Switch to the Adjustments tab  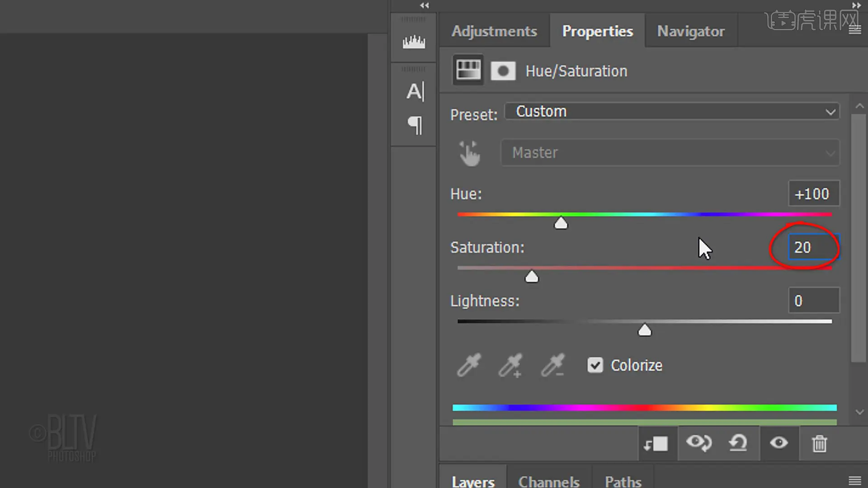[x=494, y=31]
